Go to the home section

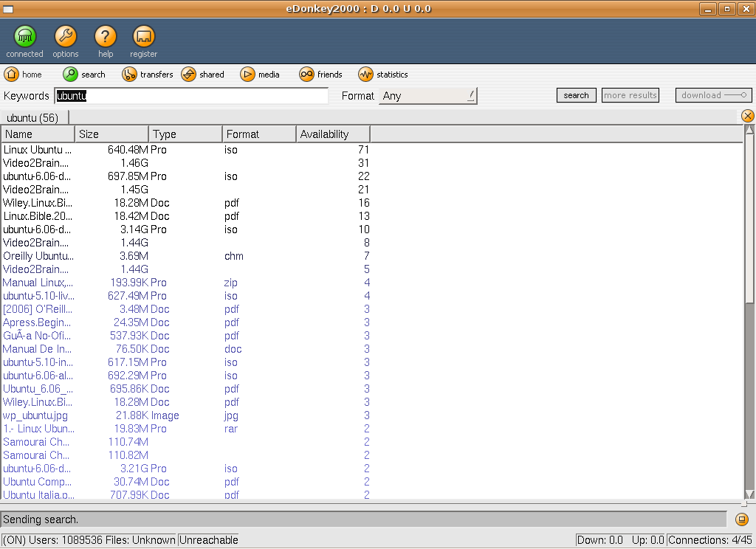(x=23, y=75)
